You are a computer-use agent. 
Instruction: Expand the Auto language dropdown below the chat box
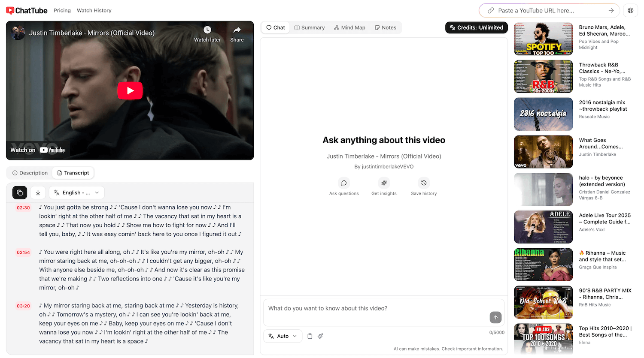click(283, 336)
